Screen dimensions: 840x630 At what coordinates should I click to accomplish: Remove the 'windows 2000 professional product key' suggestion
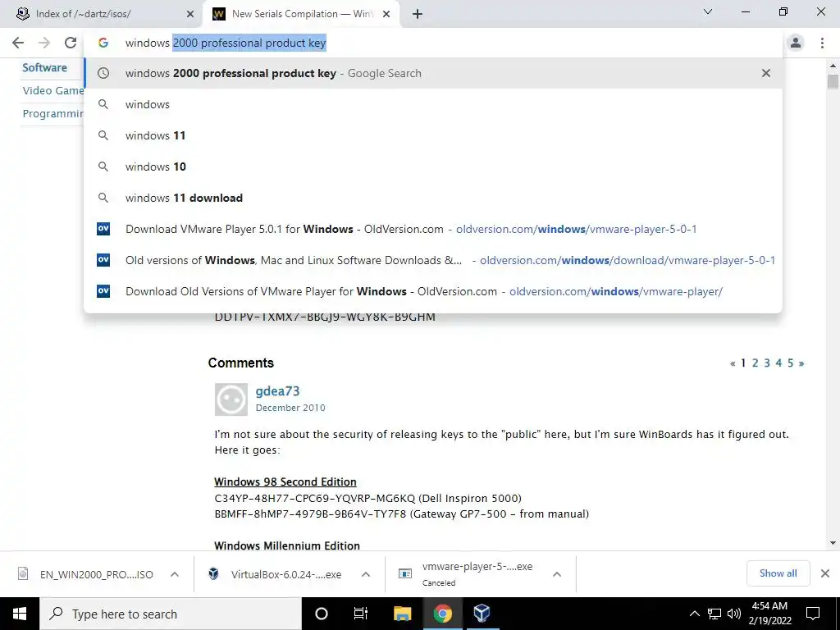[766, 73]
